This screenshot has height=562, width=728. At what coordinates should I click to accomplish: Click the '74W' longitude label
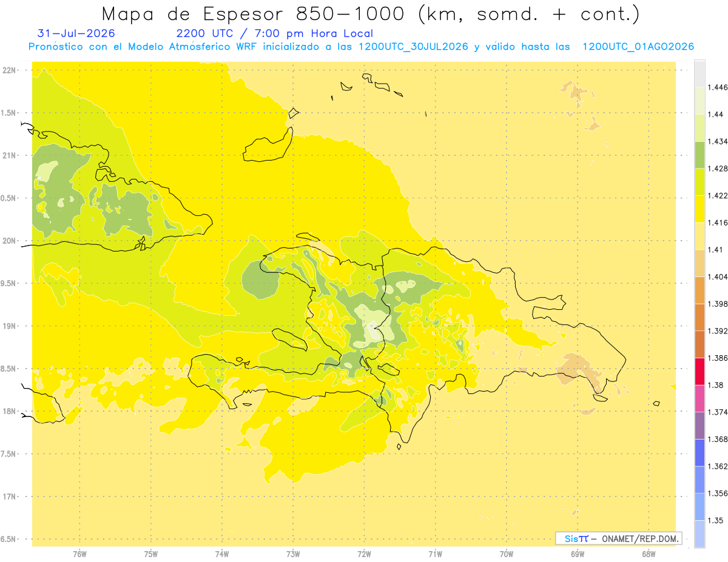click(222, 554)
